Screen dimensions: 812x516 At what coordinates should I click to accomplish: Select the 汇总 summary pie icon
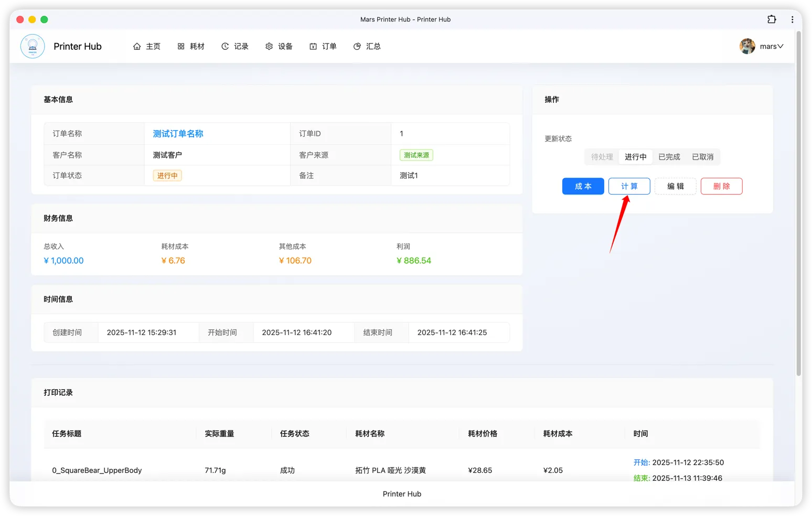(x=357, y=46)
